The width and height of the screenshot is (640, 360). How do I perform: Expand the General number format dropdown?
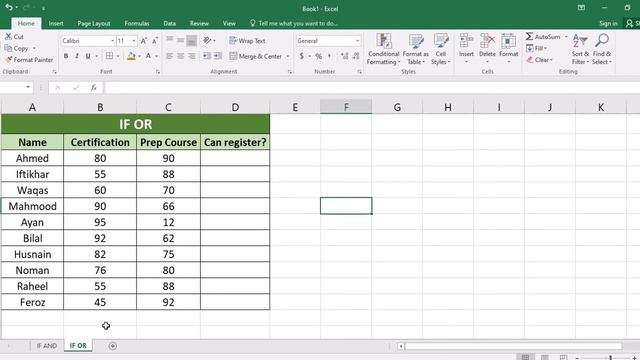tap(357, 41)
